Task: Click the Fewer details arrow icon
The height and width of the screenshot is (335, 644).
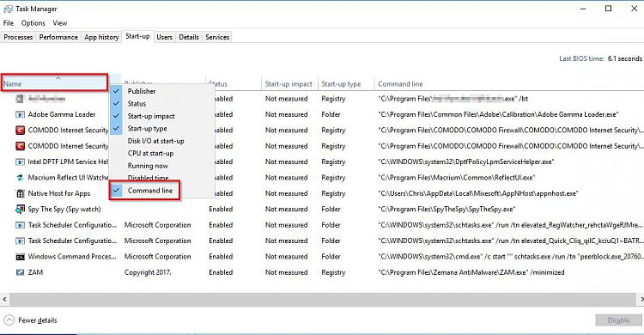Action: tap(9, 320)
